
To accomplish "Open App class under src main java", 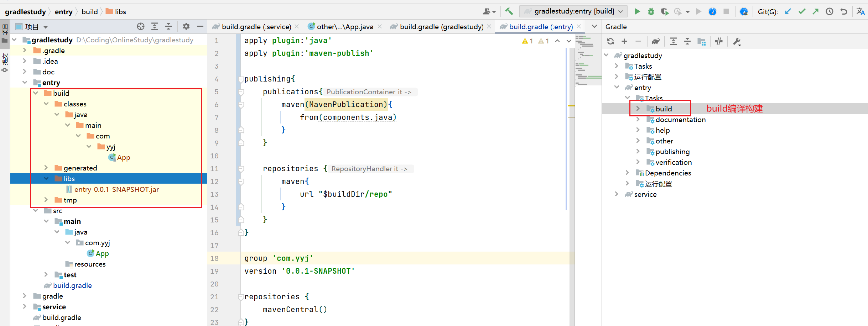I will pyautogui.click(x=102, y=253).
